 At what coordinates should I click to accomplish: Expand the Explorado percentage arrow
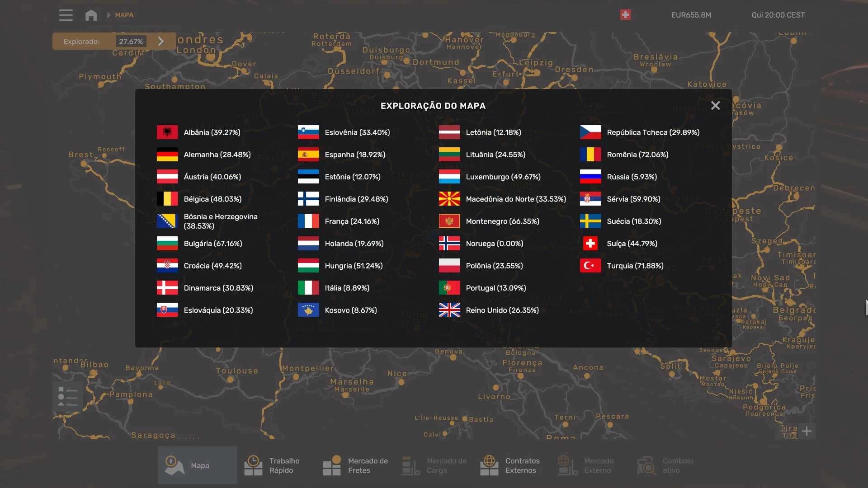click(x=161, y=42)
